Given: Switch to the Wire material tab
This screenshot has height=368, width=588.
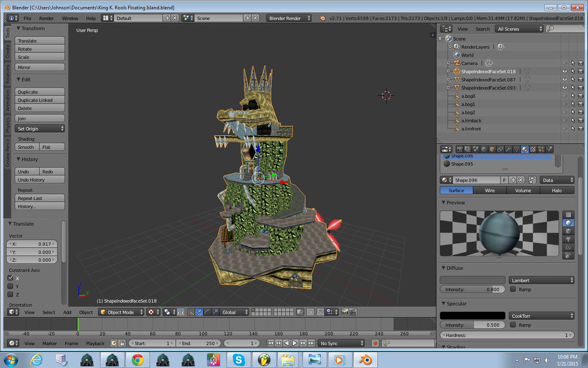Looking at the screenshot, I should [x=490, y=190].
